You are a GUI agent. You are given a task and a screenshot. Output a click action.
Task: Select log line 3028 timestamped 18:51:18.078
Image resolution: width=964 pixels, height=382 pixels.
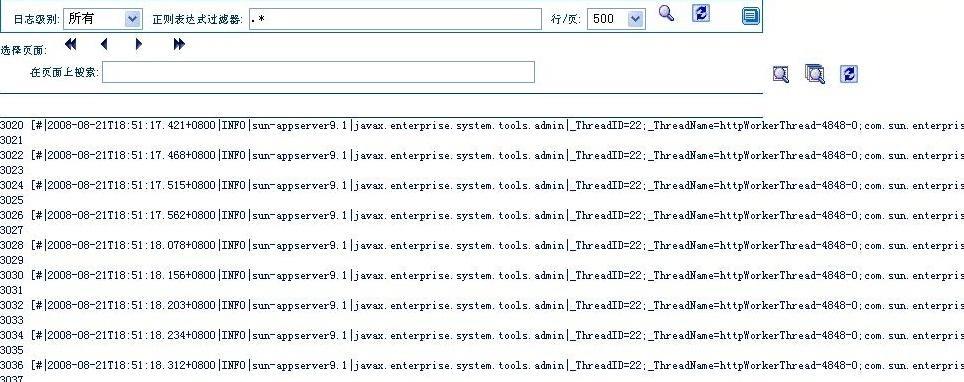point(482,245)
